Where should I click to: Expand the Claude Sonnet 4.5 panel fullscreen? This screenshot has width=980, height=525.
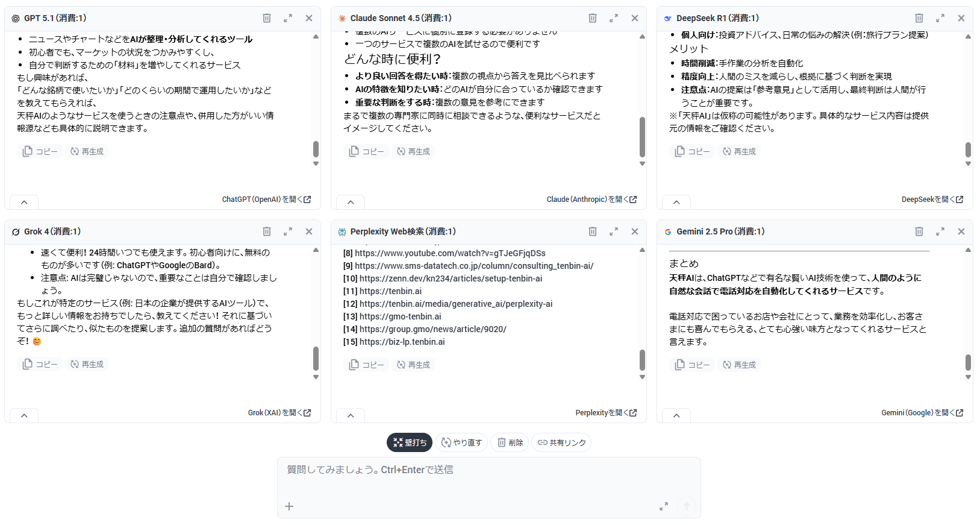pyautogui.click(x=614, y=18)
